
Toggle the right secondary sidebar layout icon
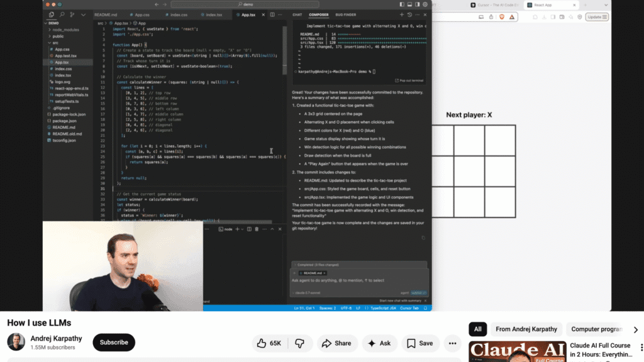tap(418, 4)
